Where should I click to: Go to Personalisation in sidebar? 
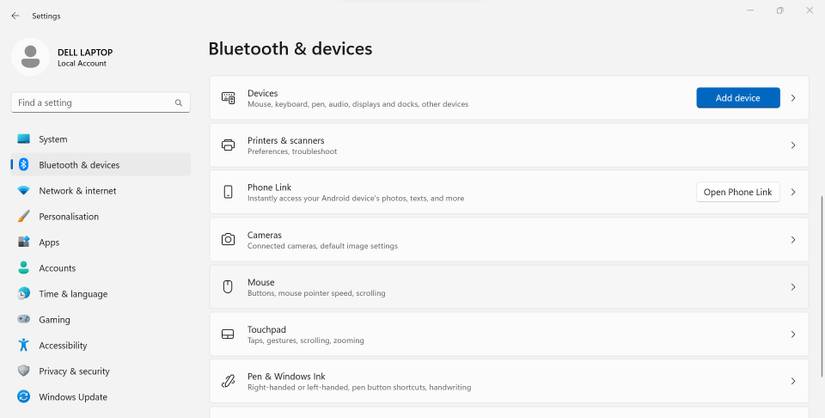68,216
